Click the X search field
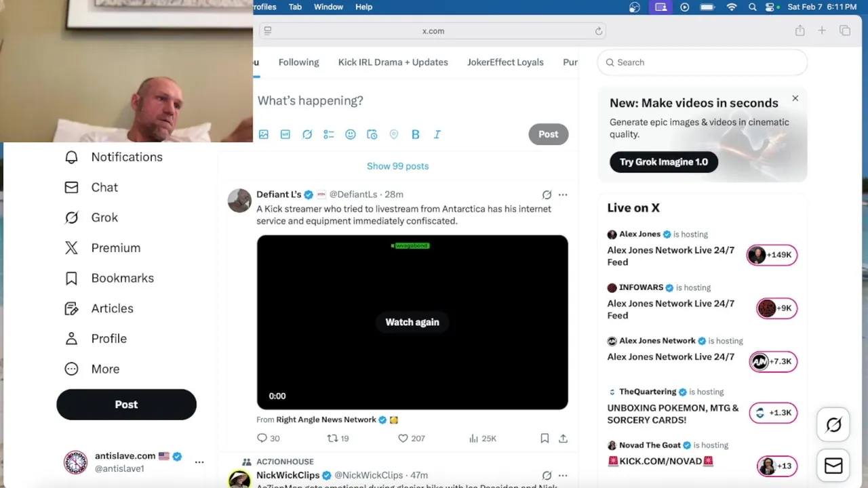Viewport: 868px width, 488px height. click(x=703, y=62)
